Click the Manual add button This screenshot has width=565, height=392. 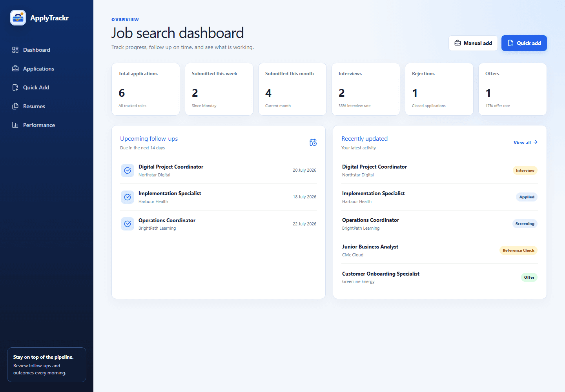[x=473, y=43]
